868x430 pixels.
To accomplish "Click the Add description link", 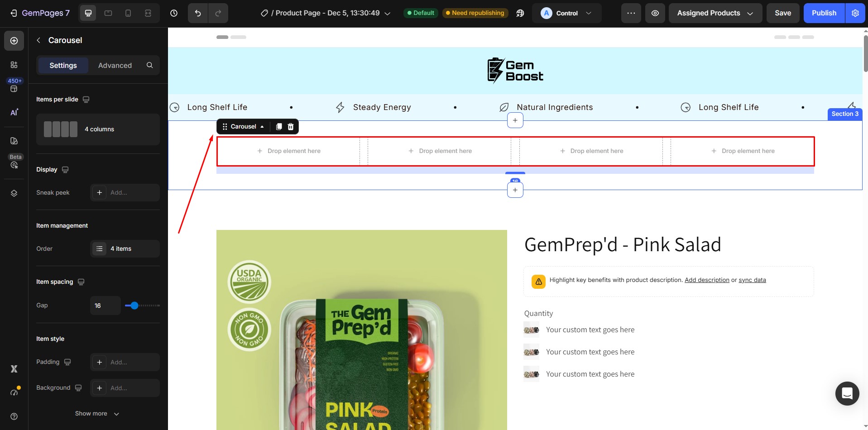I will point(707,280).
